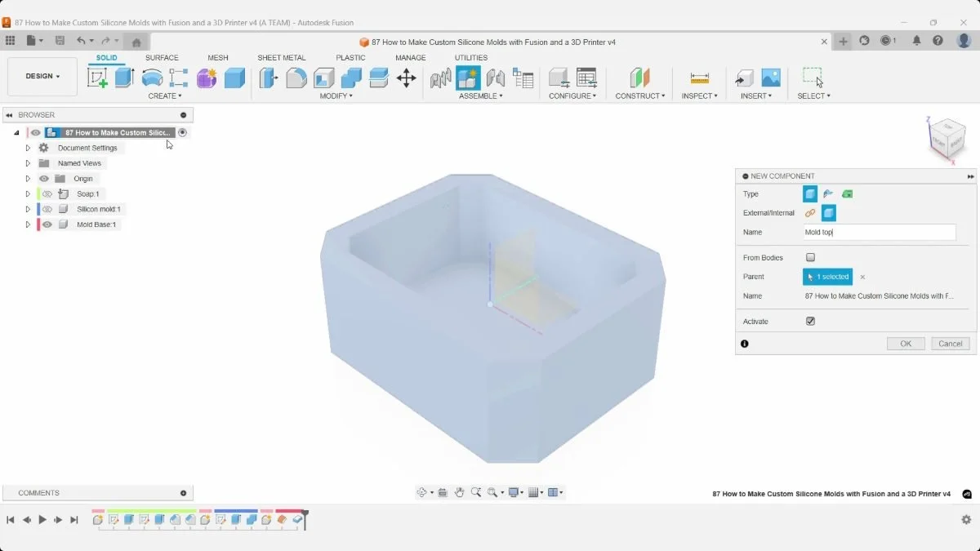This screenshot has width=980, height=551.
Task: Choose the Internal component option
Action: click(829, 213)
